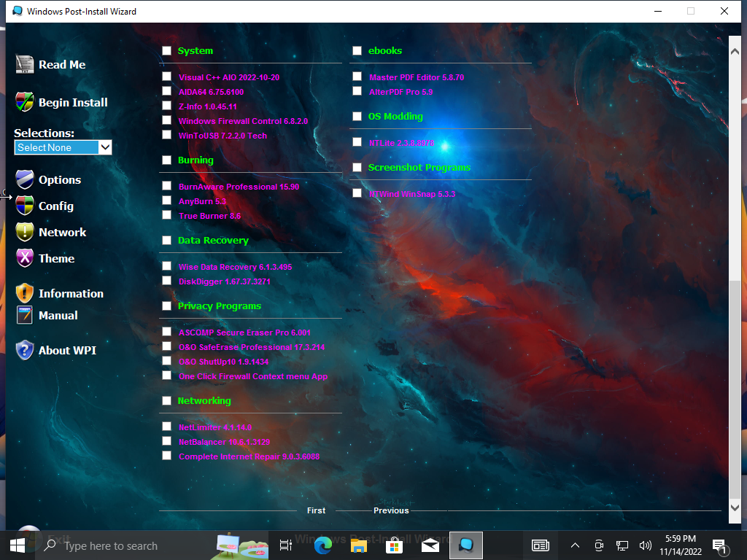Click the True Burner 8.6 text

[x=209, y=216]
